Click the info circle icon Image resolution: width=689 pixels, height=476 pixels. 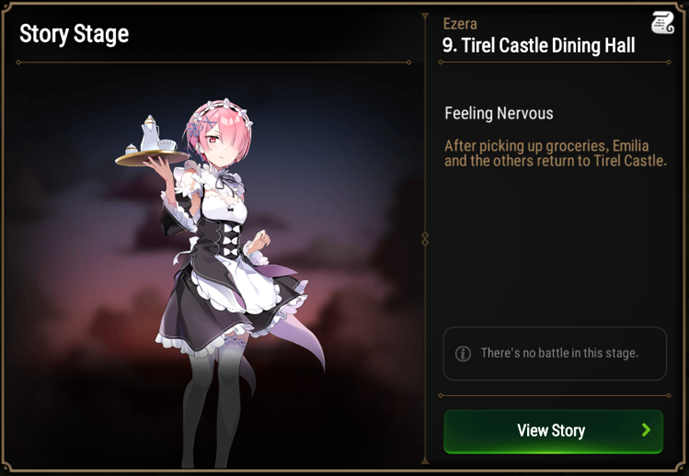tap(463, 353)
